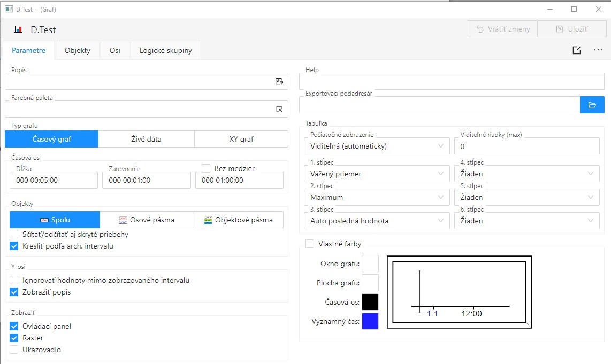Select Spolu objects layout
The image size is (611, 364).
[x=55, y=220]
